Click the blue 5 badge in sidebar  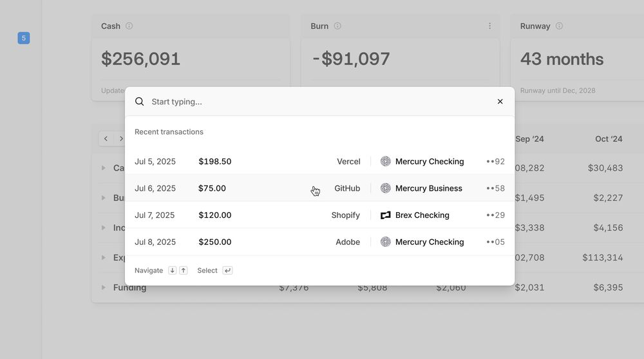click(23, 38)
